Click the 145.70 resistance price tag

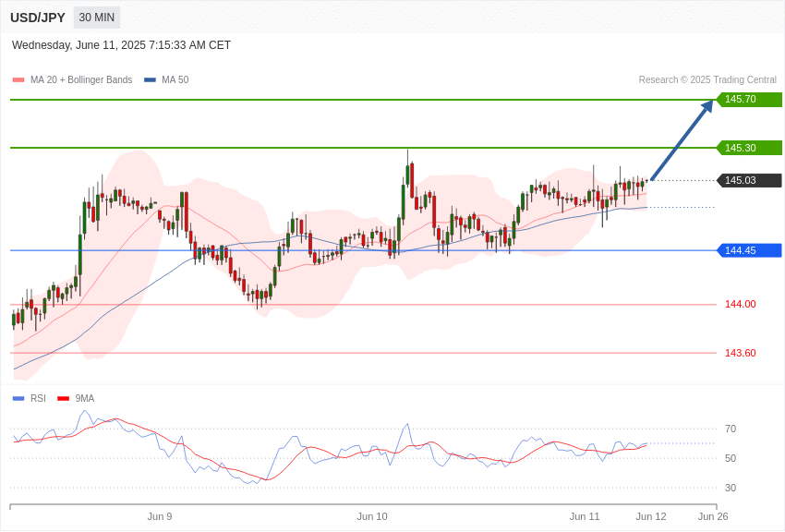coord(749,99)
